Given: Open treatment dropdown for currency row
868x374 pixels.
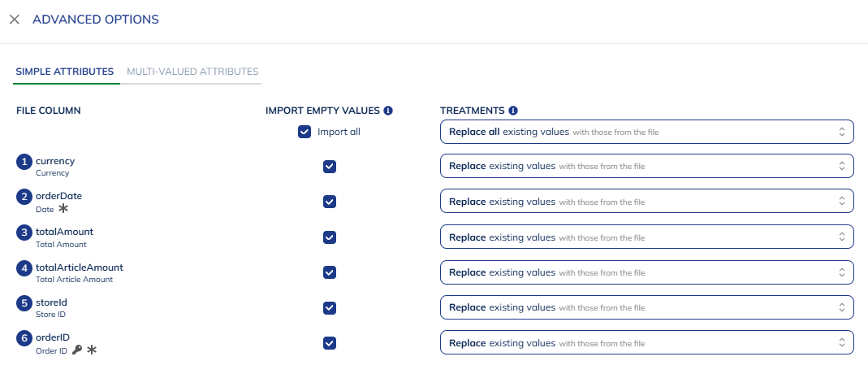Looking at the screenshot, I should coord(646,166).
